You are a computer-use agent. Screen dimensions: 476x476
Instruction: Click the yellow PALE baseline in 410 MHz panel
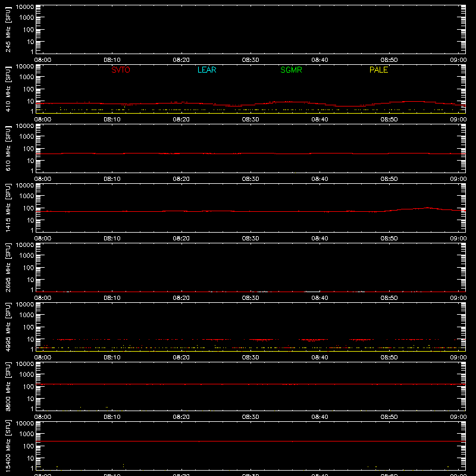click(250, 113)
